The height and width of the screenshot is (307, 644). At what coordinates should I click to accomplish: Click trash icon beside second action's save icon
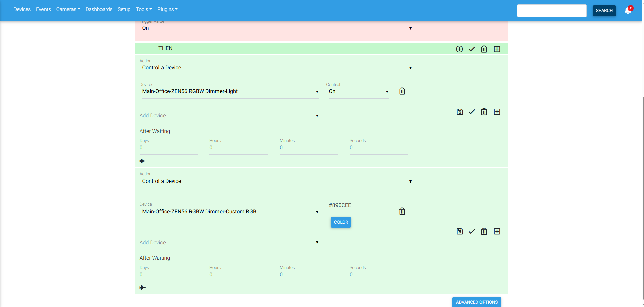[x=484, y=231]
